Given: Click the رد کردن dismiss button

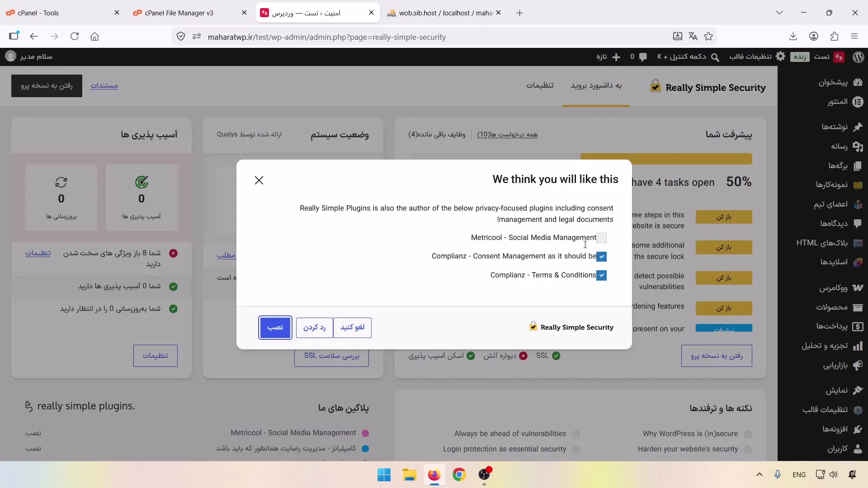Looking at the screenshot, I should [x=314, y=327].
